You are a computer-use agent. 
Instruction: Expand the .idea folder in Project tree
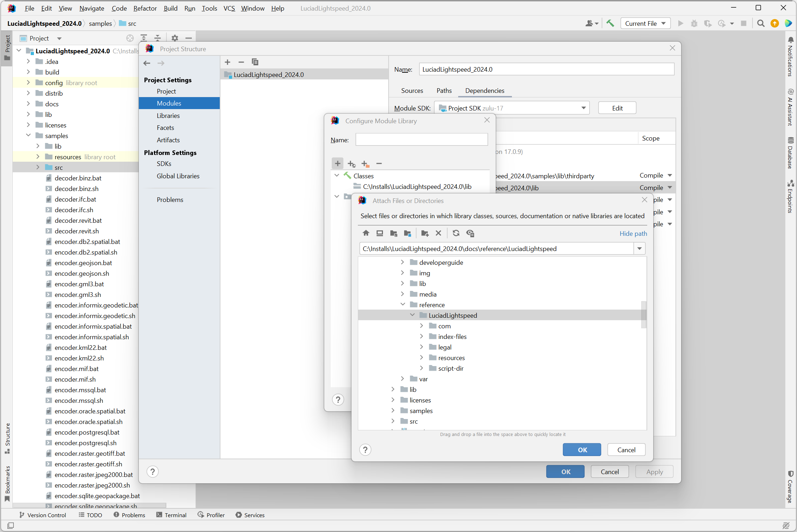click(x=28, y=61)
